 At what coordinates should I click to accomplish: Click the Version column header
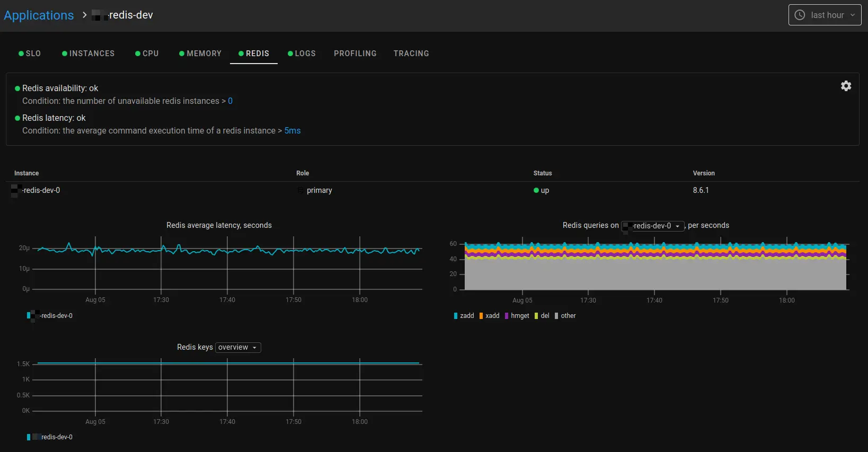click(704, 173)
